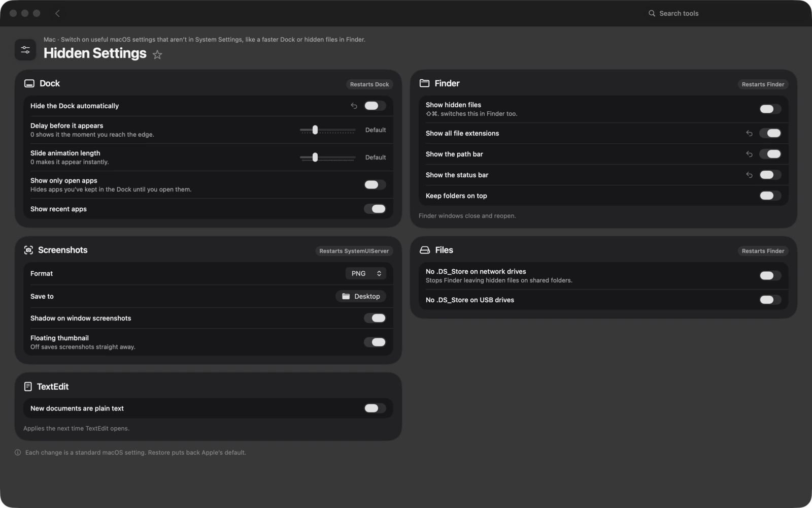Viewport: 812px width, 508px height.
Task: Click the Screenshots section camera icon
Action: tap(28, 250)
